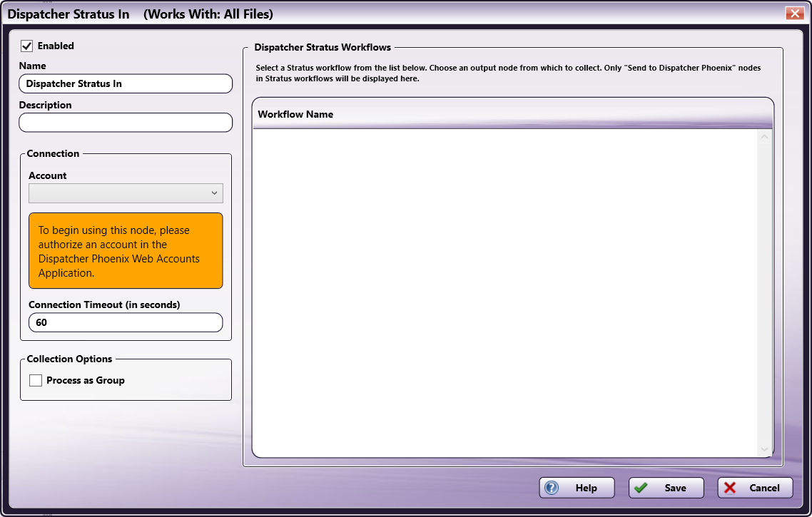Click into the Name input field
Viewport: 812px width, 517px height.
pos(126,84)
